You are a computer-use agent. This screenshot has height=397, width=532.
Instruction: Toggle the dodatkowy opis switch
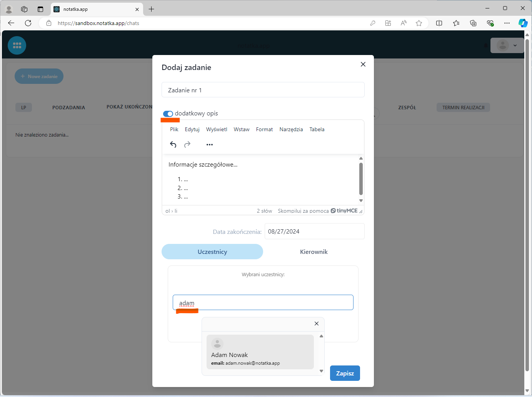168,113
